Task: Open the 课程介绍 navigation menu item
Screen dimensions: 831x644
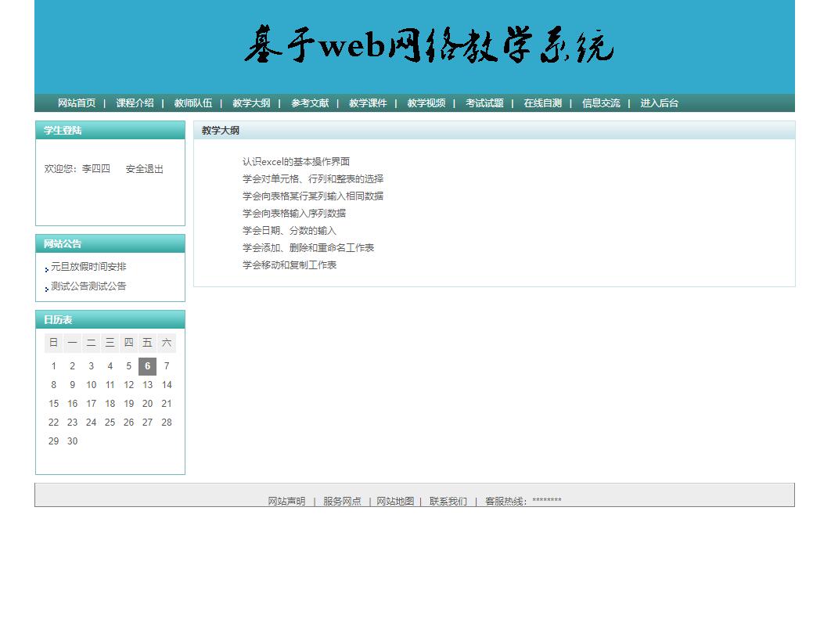Action: [134, 103]
